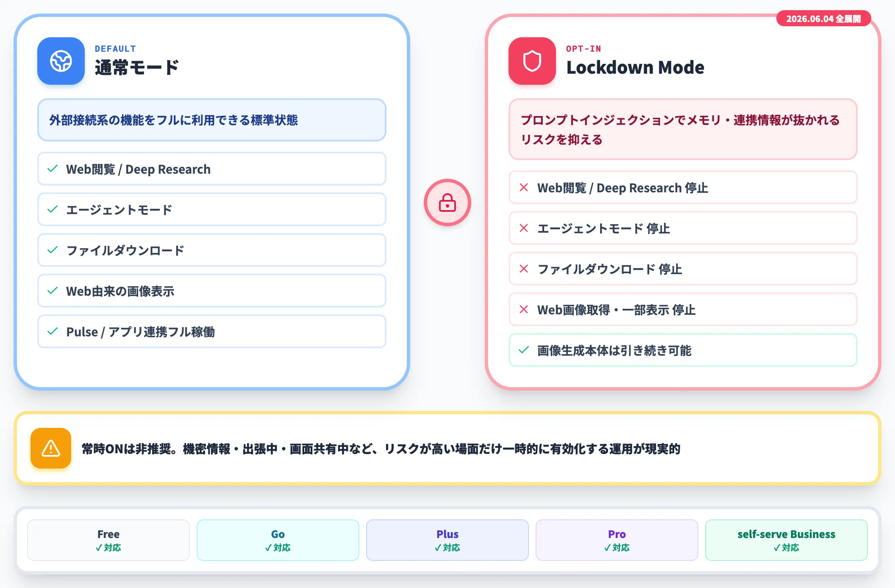Viewport: 895px width, 588px height.
Task: Click ✓対応 under the Go plan
Action: coord(278,548)
